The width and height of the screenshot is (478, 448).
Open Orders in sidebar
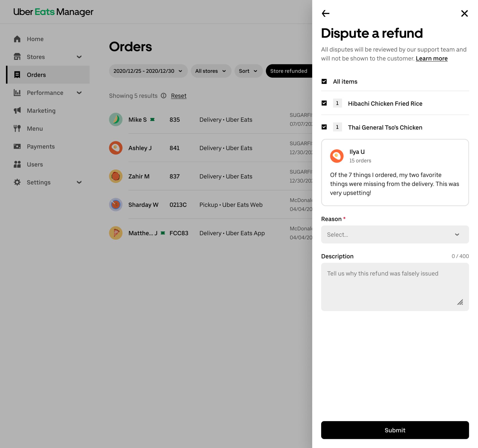coord(48,75)
